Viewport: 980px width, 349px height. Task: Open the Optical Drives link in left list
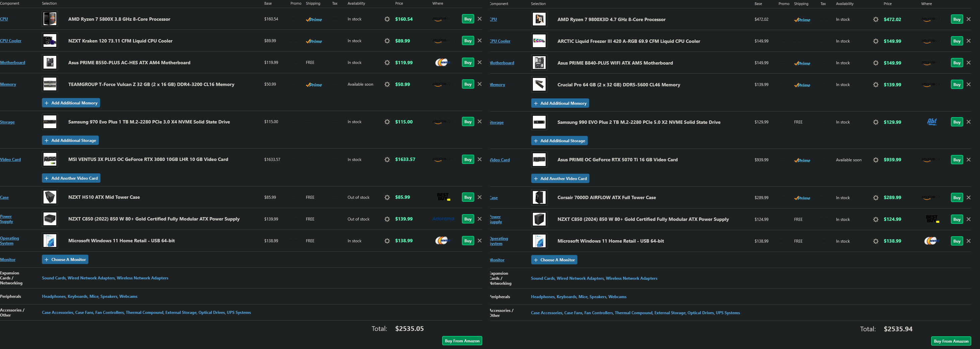[x=212, y=313]
